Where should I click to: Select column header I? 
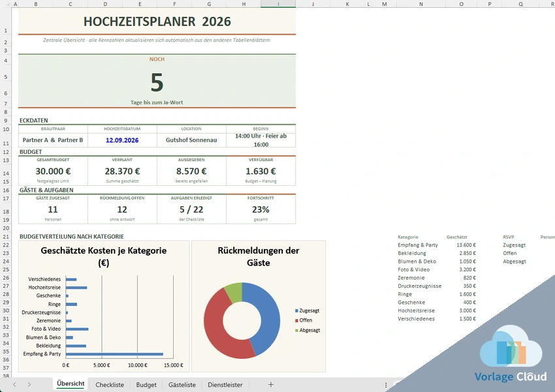point(278,4)
